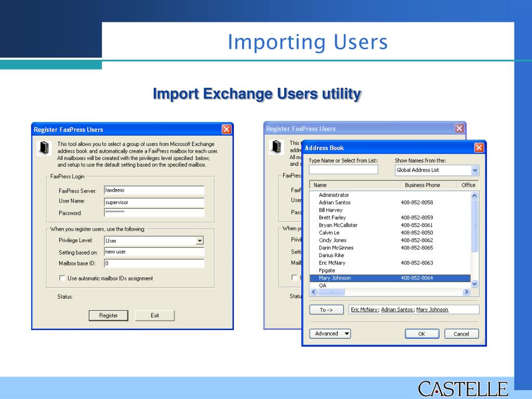Click the server icon in background Register dialog
The width and height of the screenshot is (532, 399).
(276, 147)
